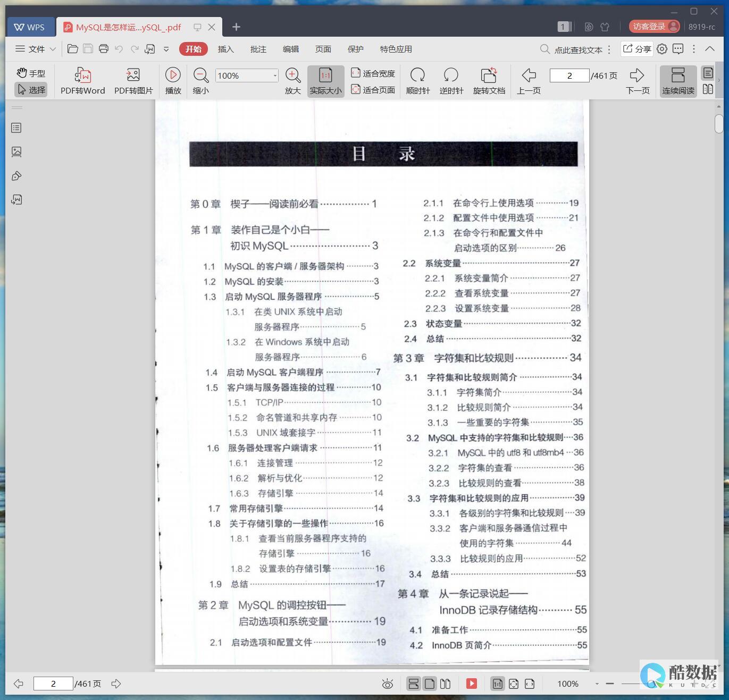729x700 pixels.
Task: Open skin (shirt) icon in title bar
Action: (x=605, y=27)
